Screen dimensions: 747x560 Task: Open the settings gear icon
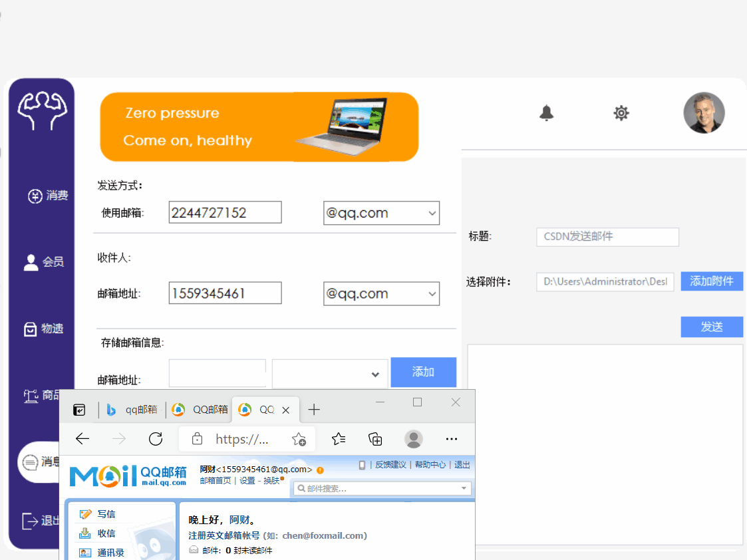[x=621, y=113]
